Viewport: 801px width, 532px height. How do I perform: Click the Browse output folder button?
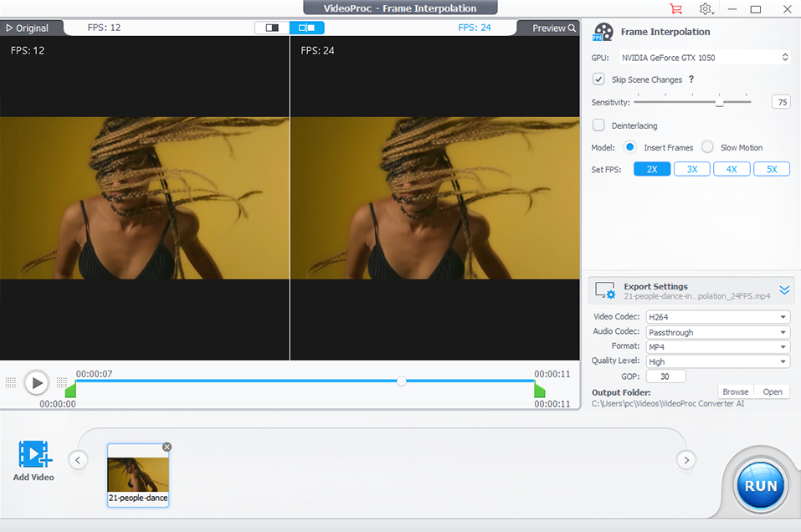[736, 391]
